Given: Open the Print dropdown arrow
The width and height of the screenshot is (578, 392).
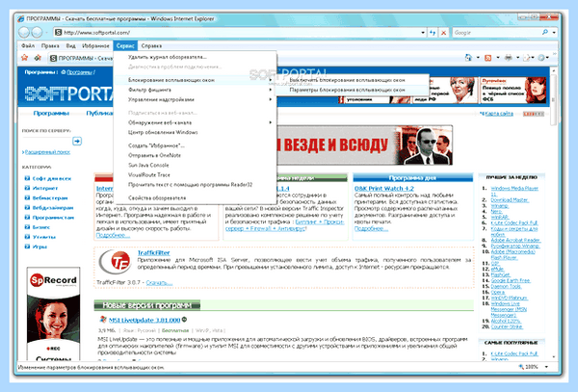Looking at the screenshot, I should 517,58.
